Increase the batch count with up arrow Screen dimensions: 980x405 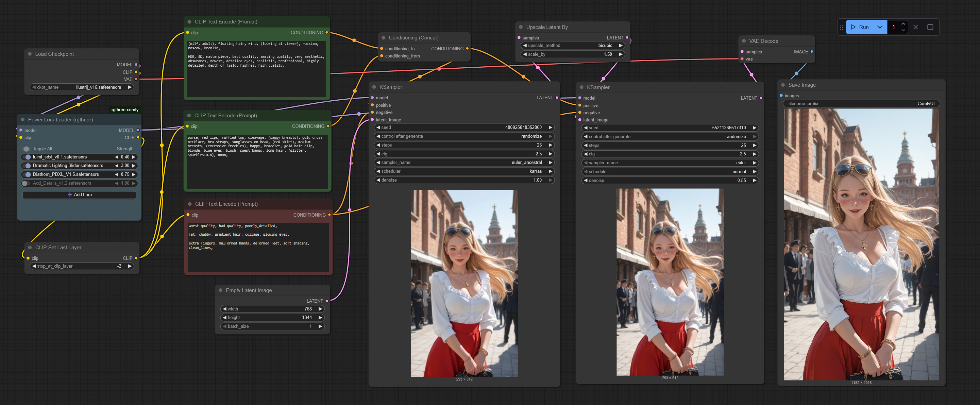[x=903, y=24]
